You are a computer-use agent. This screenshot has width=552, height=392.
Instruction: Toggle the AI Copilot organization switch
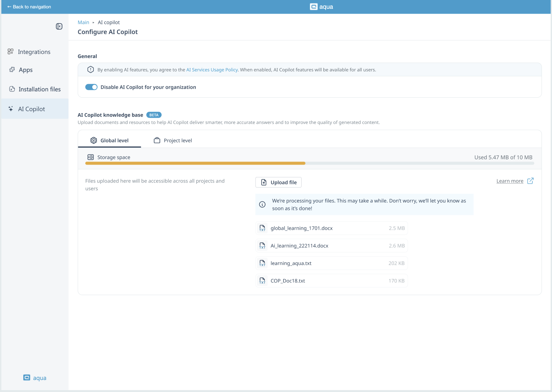tap(91, 87)
